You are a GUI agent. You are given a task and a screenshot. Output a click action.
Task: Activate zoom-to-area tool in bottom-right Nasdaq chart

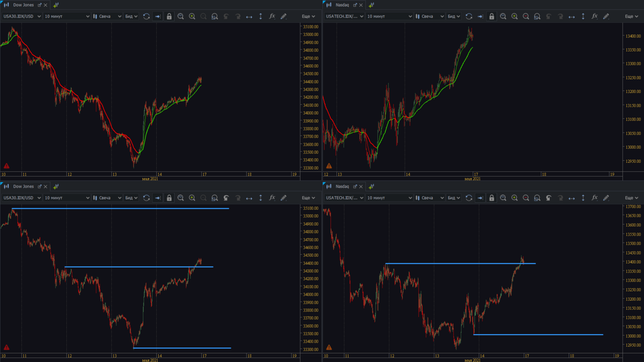537,198
